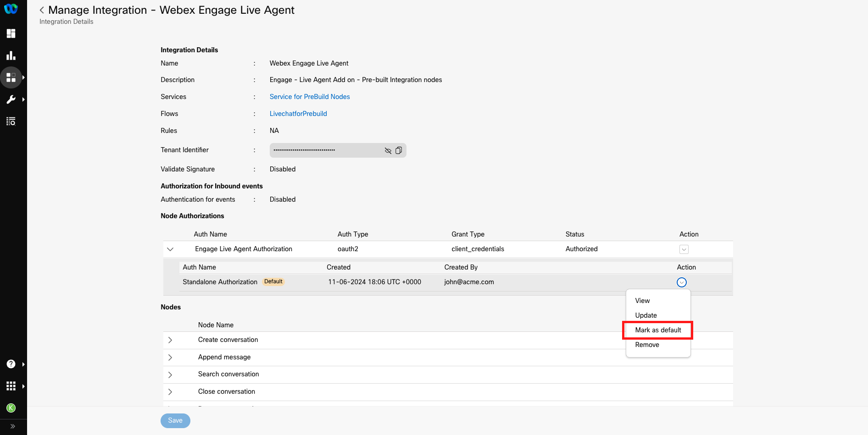Go back using the arrow by Manage Integration
Viewport: 868px width, 435px height.
(42, 10)
